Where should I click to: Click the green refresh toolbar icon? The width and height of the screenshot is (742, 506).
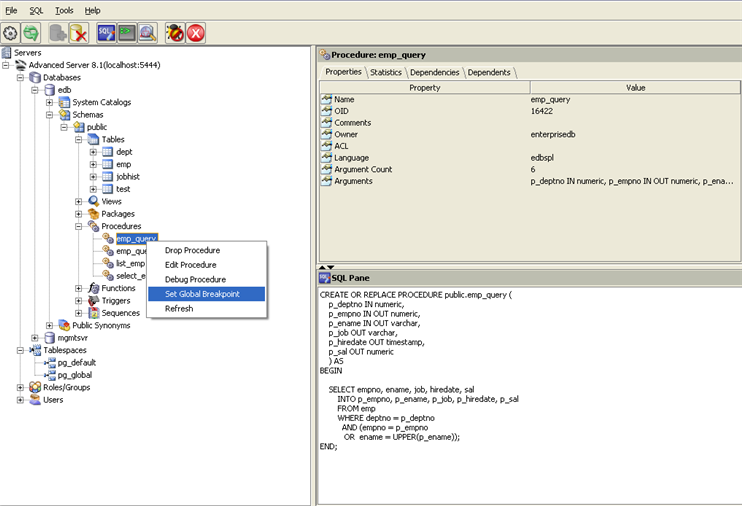(32, 33)
